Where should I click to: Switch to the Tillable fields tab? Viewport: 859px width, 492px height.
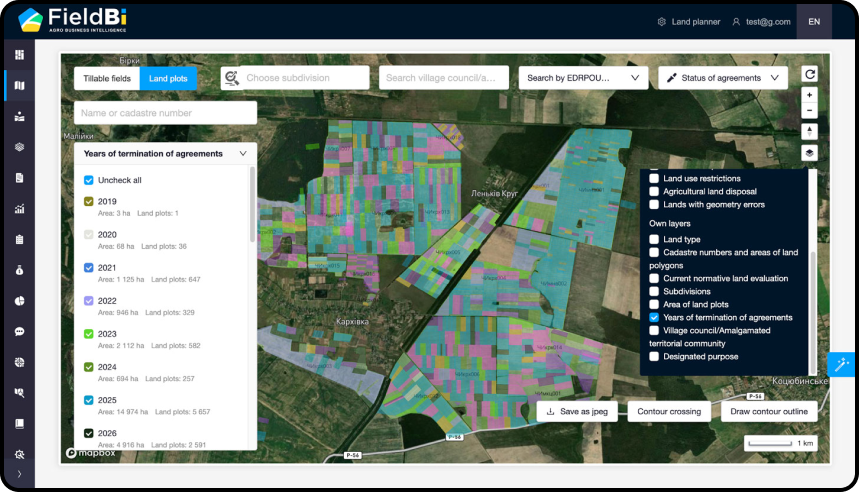pyautogui.click(x=107, y=78)
